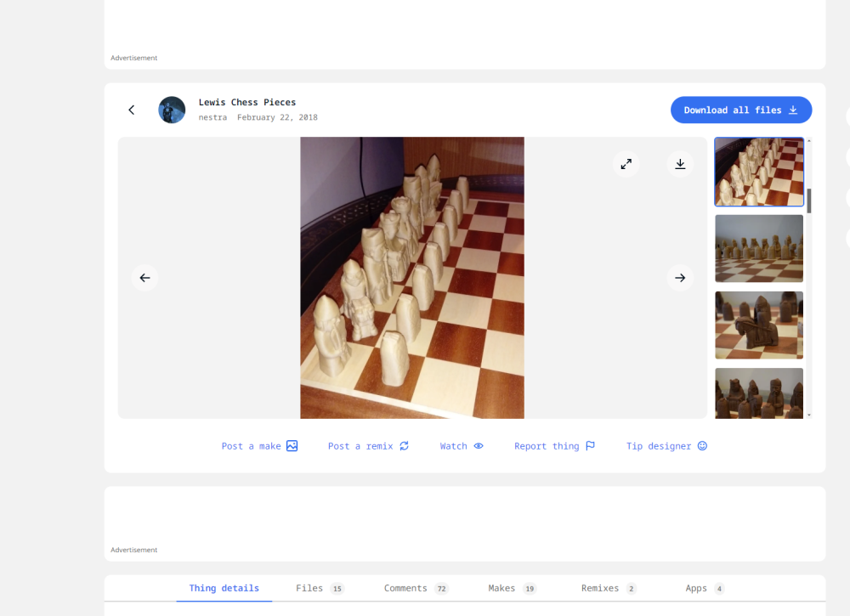Image resolution: width=850 pixels, height=616 pixels.
Task: Open the Files tab
Action: pos(320,588)
